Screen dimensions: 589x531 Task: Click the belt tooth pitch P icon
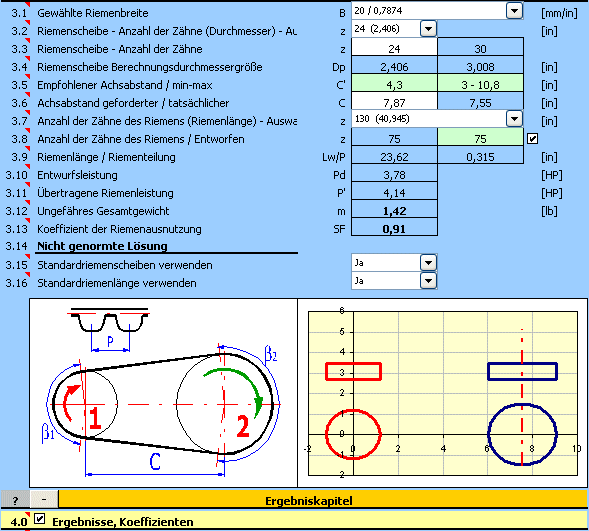coord(110,329)
